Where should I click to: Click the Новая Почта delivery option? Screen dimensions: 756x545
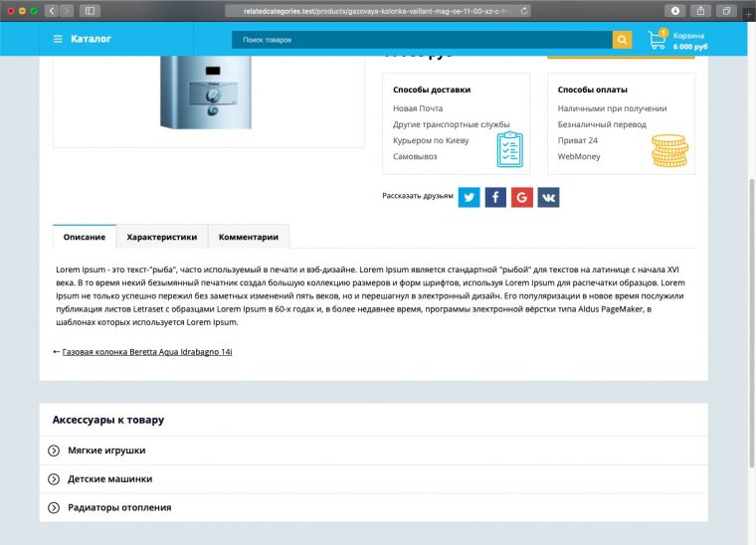[418, 108]
